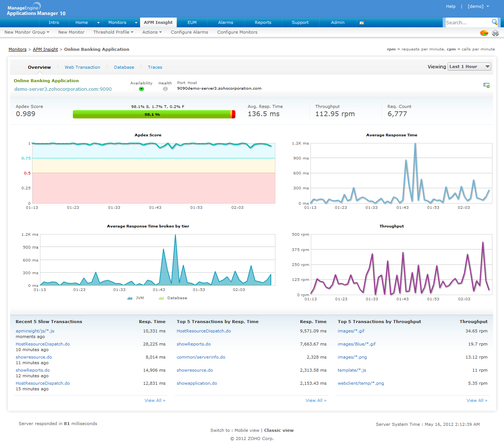Click the printer icon

(495, 33)
